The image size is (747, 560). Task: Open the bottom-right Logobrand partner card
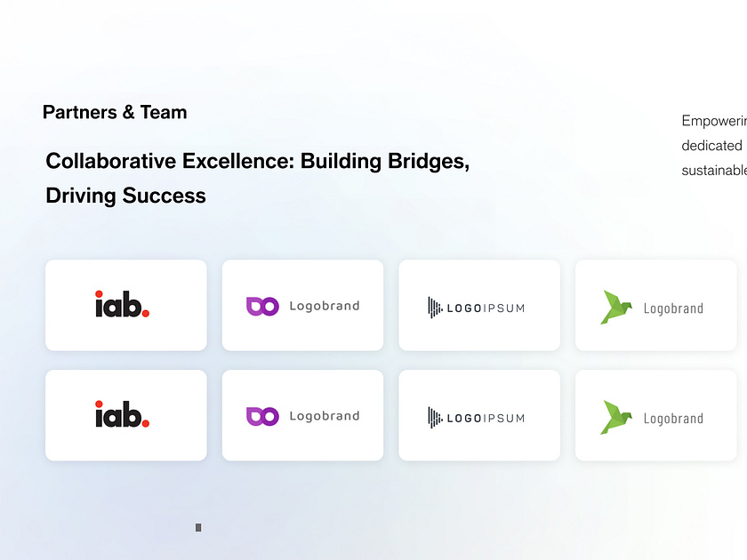tap(655, 415)
